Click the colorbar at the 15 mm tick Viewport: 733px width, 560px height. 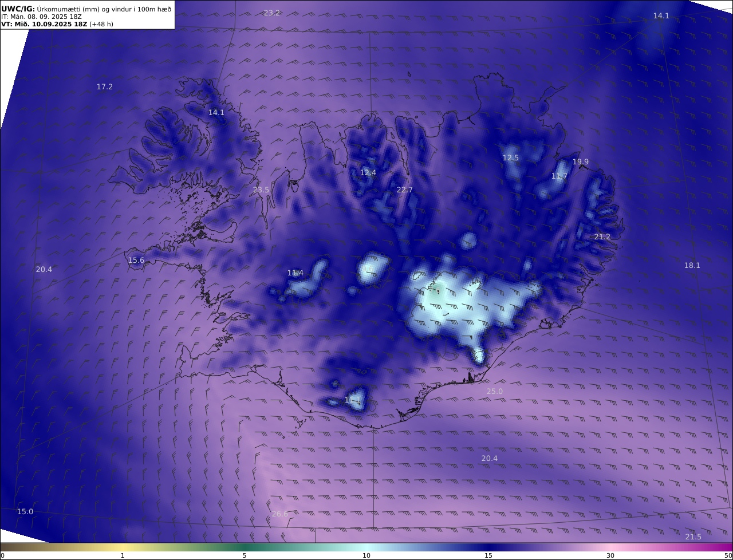click(488, 547)
